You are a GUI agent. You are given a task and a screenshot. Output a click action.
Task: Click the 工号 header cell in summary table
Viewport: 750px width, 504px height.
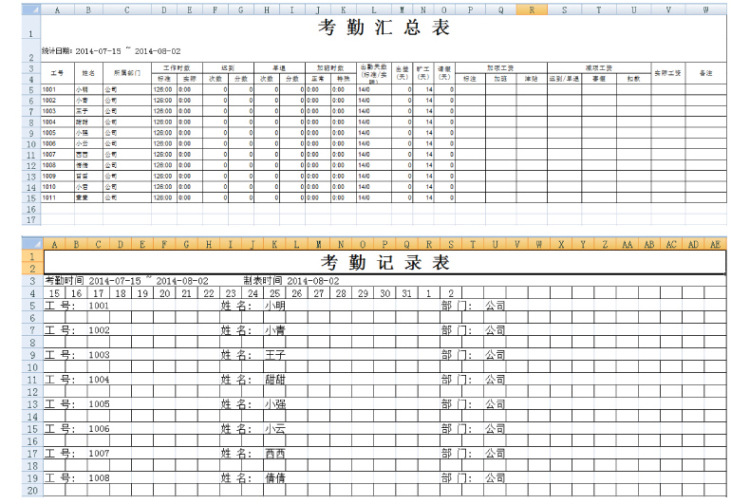pos(57,73)
